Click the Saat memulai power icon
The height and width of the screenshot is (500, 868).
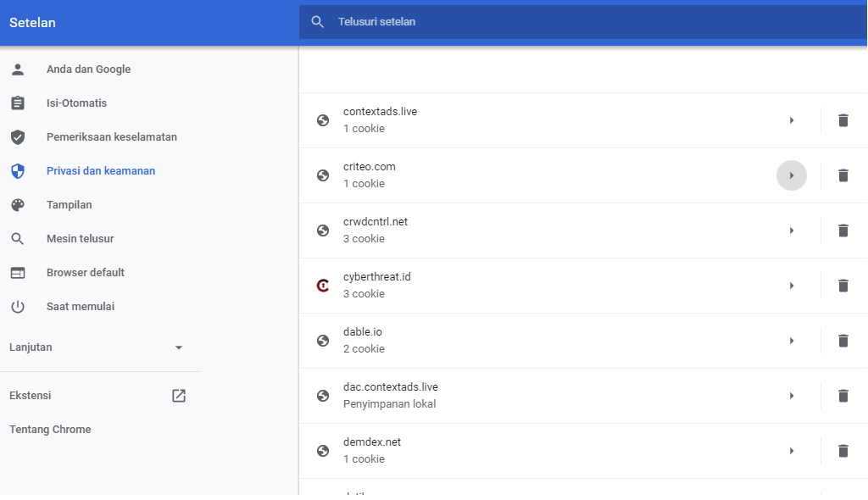(x=18, y=307)
